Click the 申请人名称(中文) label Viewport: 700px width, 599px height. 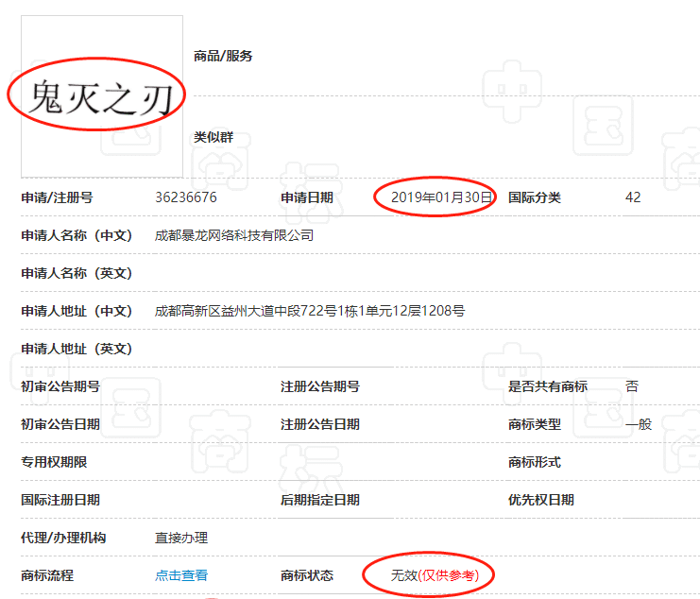[77, 235]
